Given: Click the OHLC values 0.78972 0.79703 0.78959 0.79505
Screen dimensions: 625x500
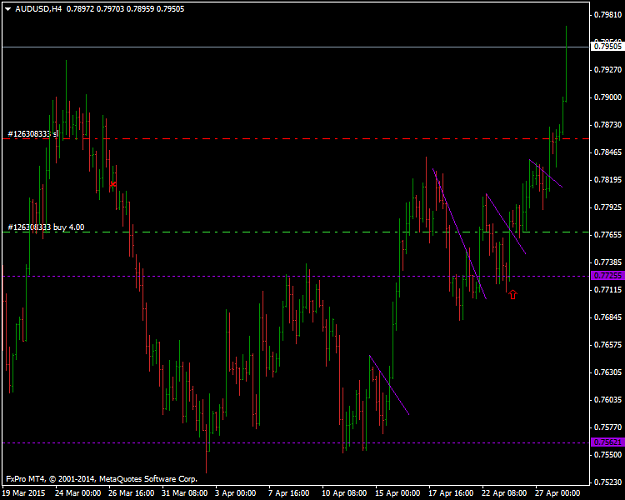Looking at the screenshot, I should tap(125, 9).
